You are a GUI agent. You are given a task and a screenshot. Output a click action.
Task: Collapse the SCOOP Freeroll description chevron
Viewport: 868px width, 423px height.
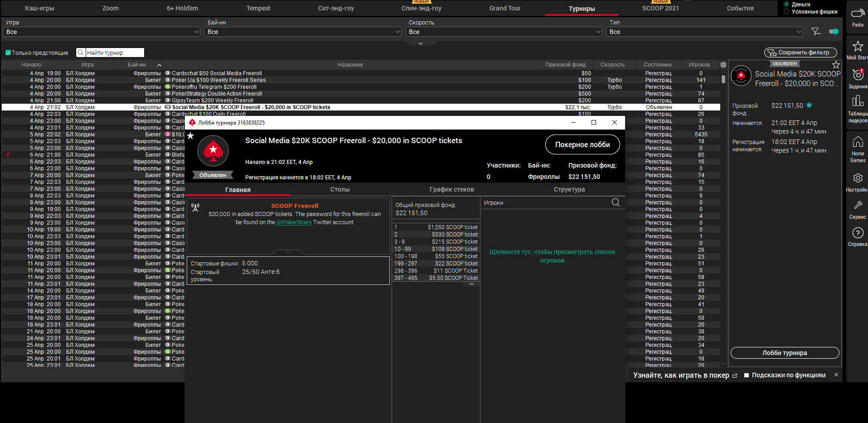pos(288,251)
